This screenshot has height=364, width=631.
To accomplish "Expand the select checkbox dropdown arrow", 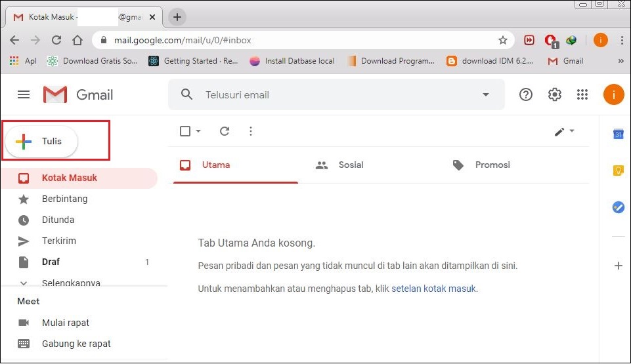I will 198,131.
